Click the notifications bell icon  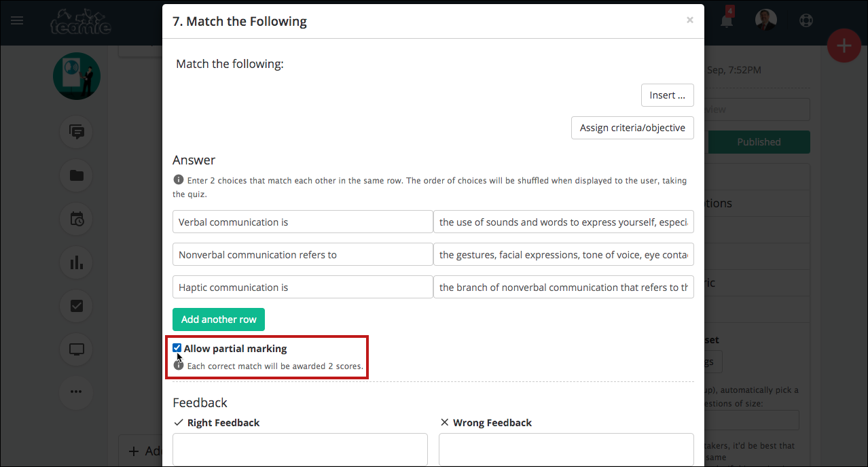(x=727, y=21)
